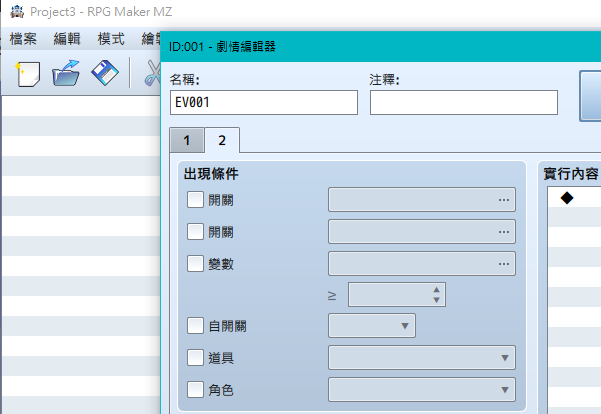This screenshot has height=414, width=601.
Task: Click the Cut scissors icon
Action: [152, 73]
